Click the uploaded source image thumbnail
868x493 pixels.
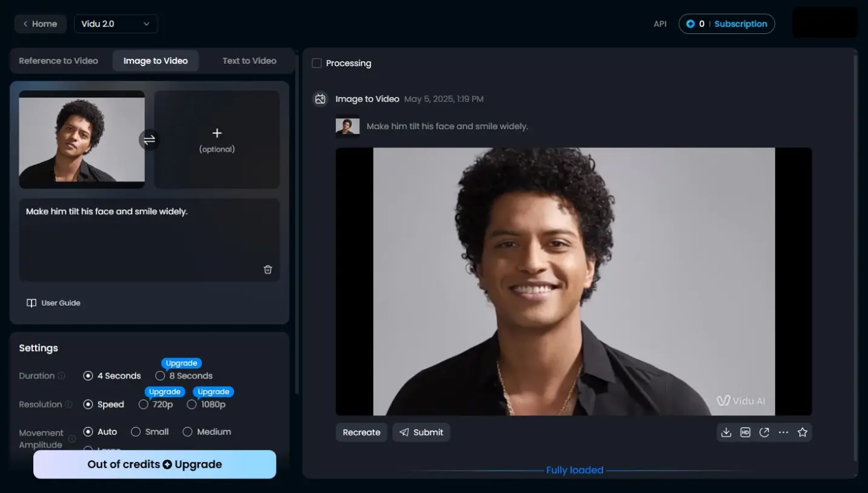point(82,139)
